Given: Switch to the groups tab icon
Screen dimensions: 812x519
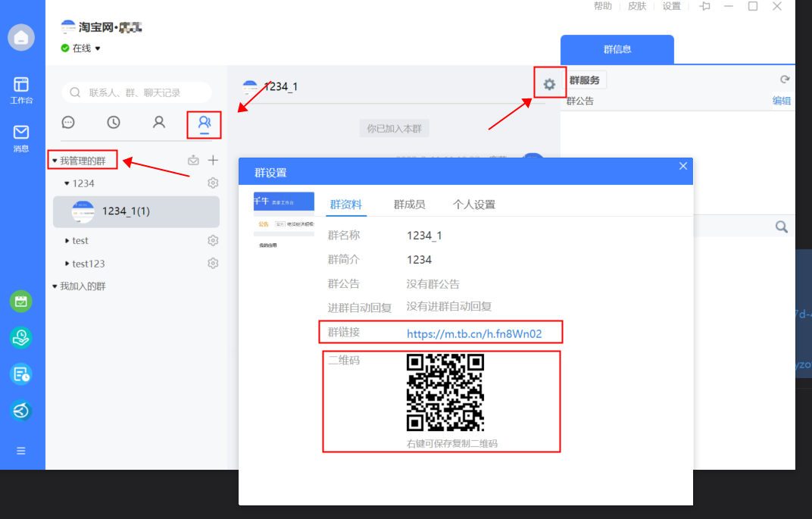Looking at the screenshot, I should tap(205, 123).
